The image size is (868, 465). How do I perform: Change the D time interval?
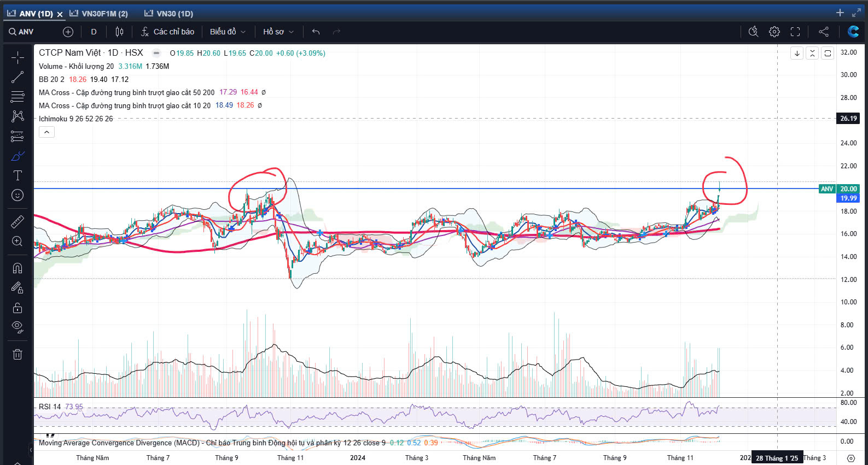[94, 32]
